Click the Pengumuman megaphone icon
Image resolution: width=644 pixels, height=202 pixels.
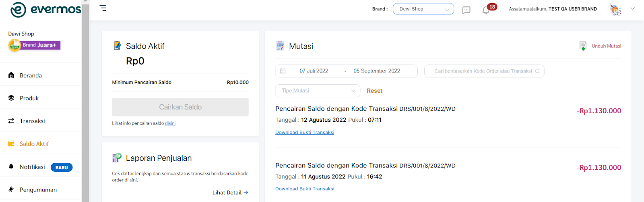[x=11, y=189]
